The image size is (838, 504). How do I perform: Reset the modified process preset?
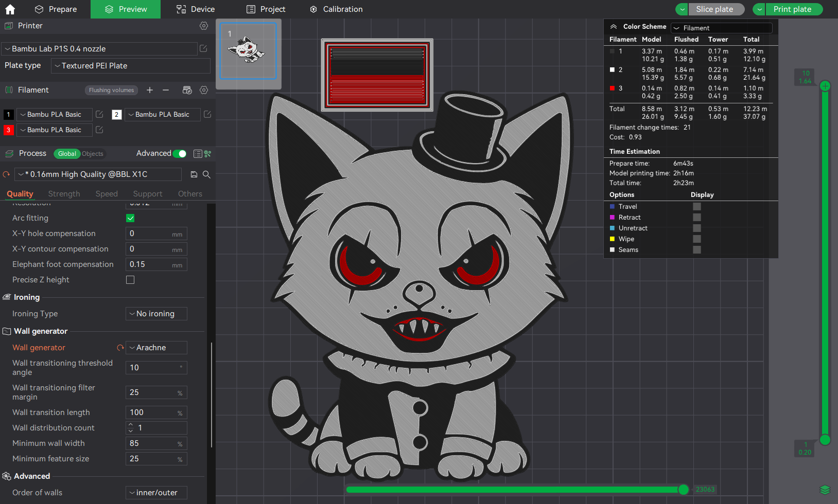(6, 175)
